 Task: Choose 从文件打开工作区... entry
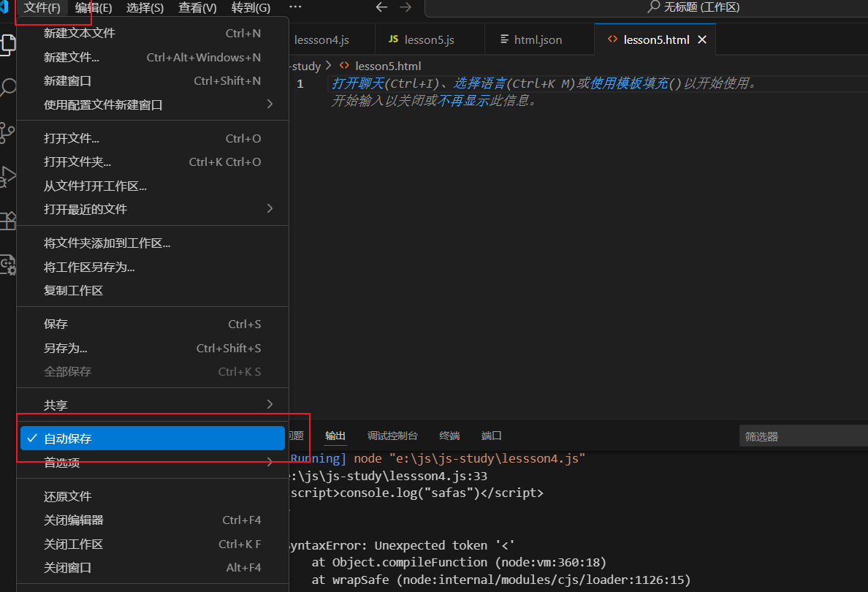coord(153,186)
